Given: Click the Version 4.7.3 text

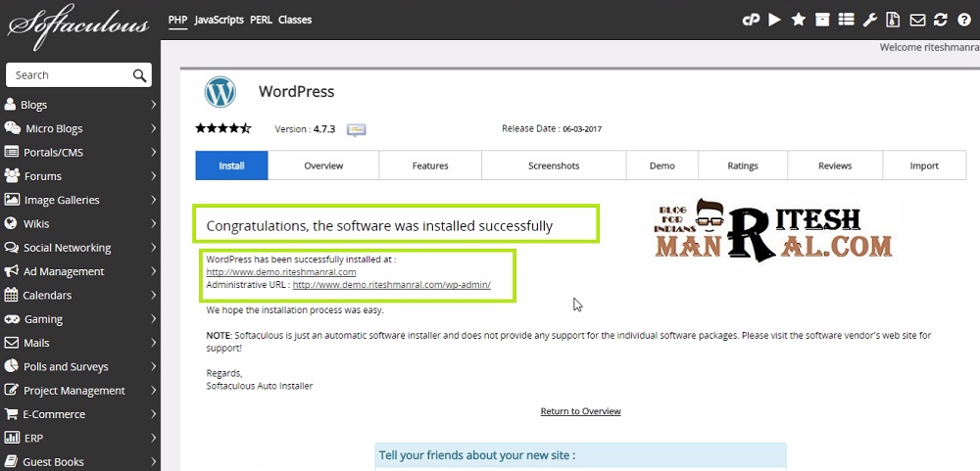Looking at the screenshot, I should [305, 129].
